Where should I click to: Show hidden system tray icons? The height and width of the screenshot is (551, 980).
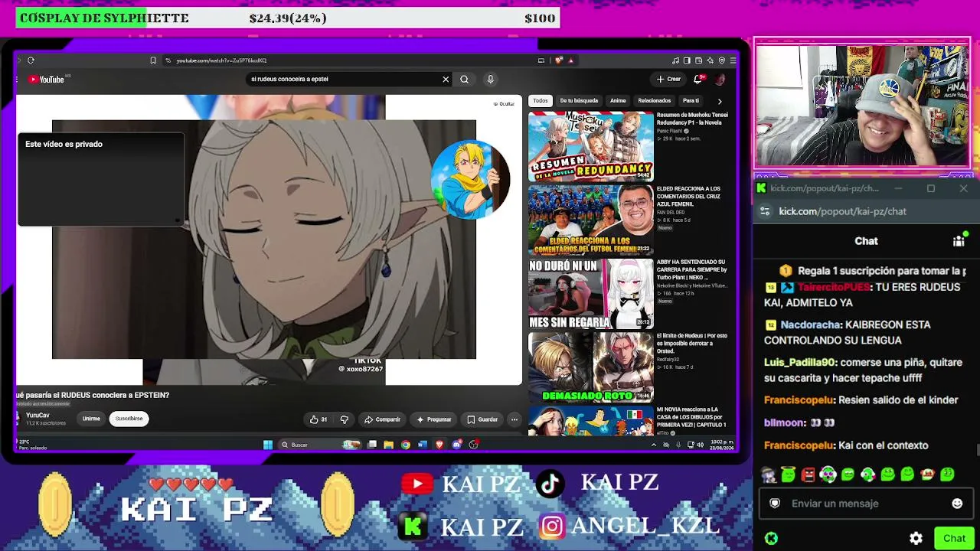click(653, 445)
